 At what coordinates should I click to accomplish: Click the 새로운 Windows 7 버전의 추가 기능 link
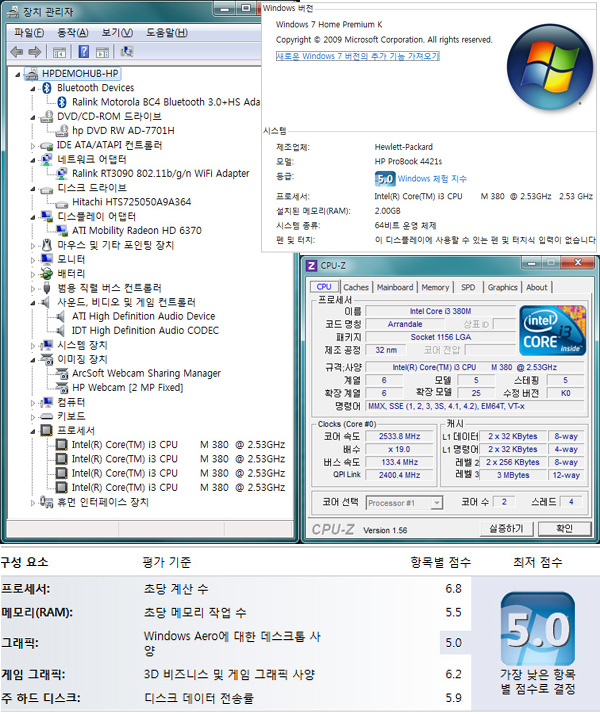click(357, 56)
